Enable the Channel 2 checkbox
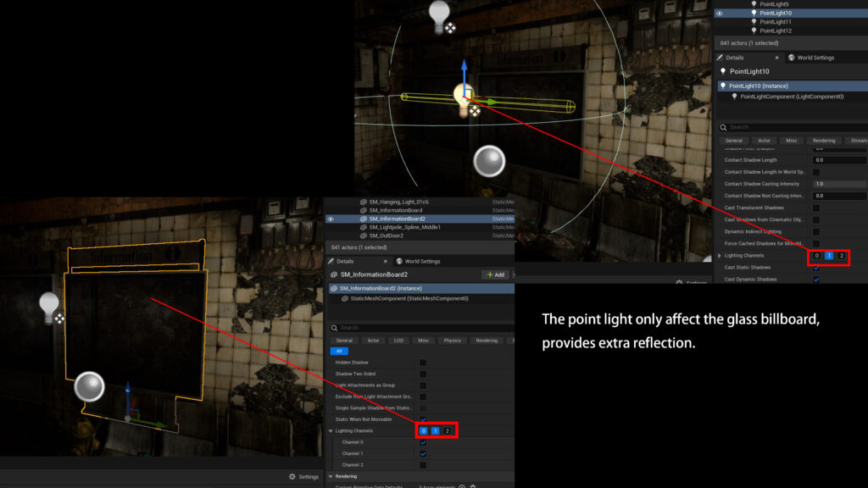Screen dimensions: 868x488 click(423, 465)
